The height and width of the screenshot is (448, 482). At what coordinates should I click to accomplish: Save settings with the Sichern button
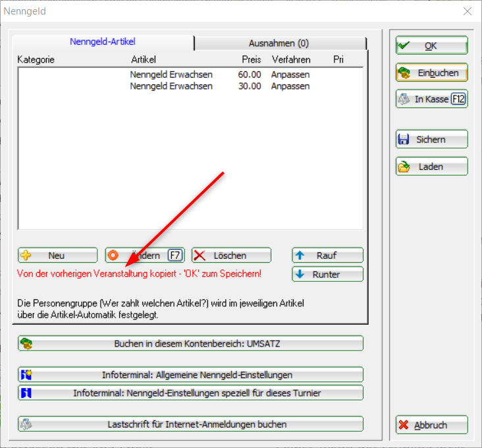[x=432, y=139]
